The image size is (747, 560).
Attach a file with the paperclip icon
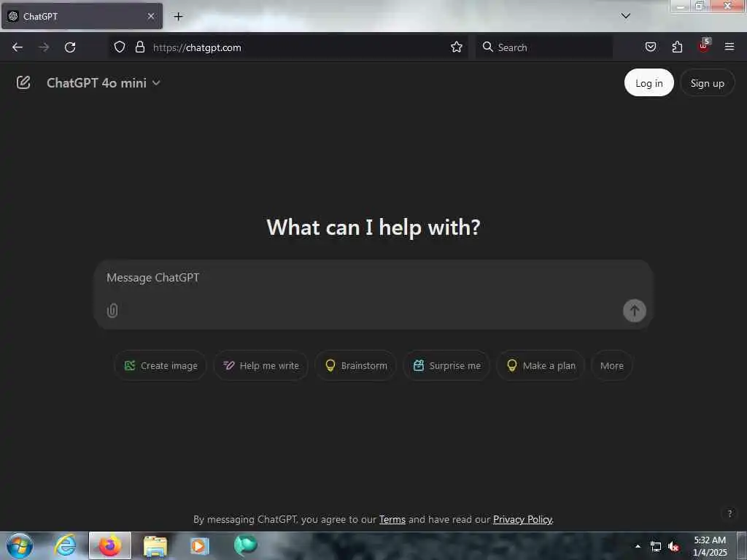112,311
